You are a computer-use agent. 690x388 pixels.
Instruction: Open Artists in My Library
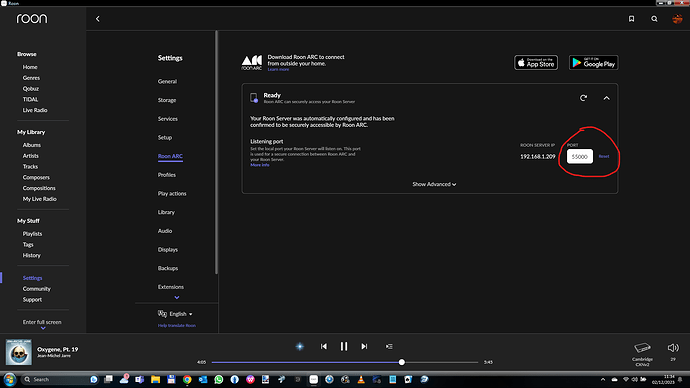tap(30, 156)
